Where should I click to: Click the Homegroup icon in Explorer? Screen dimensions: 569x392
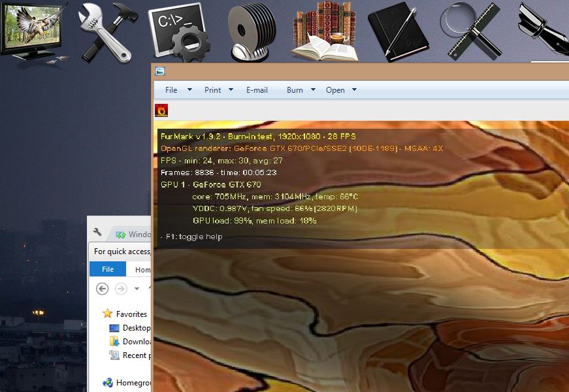point(107,383)
